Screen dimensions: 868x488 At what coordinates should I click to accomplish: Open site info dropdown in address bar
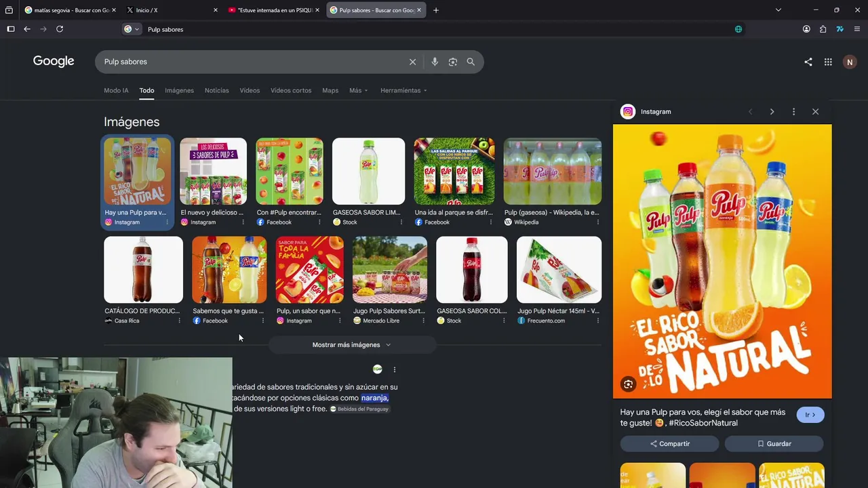(x=132, y=29)
